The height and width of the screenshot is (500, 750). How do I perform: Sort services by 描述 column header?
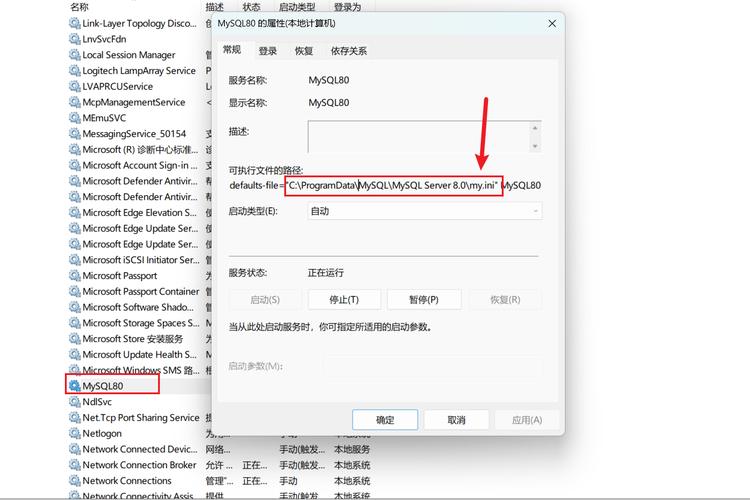click(214, 7)
